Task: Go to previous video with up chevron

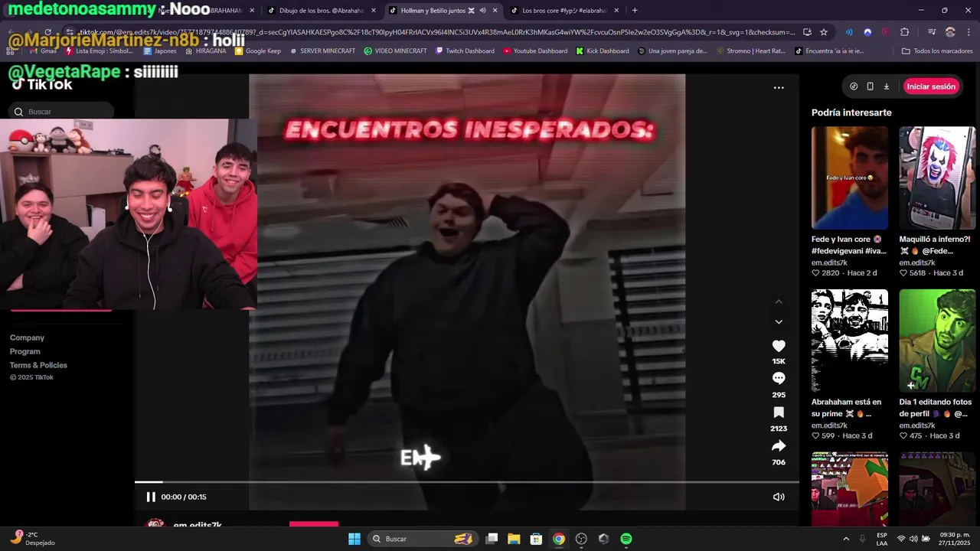Action: (779, 302)
